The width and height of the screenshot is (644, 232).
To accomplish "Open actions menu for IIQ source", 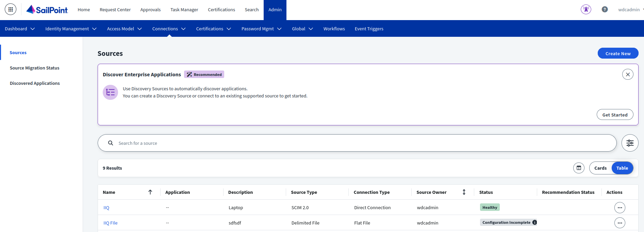I will 620,207.
